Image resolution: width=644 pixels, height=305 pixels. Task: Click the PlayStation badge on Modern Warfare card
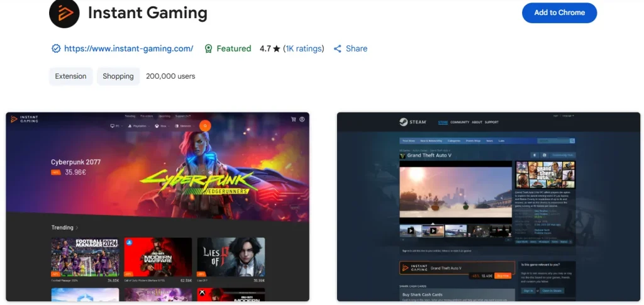(128, 242)
